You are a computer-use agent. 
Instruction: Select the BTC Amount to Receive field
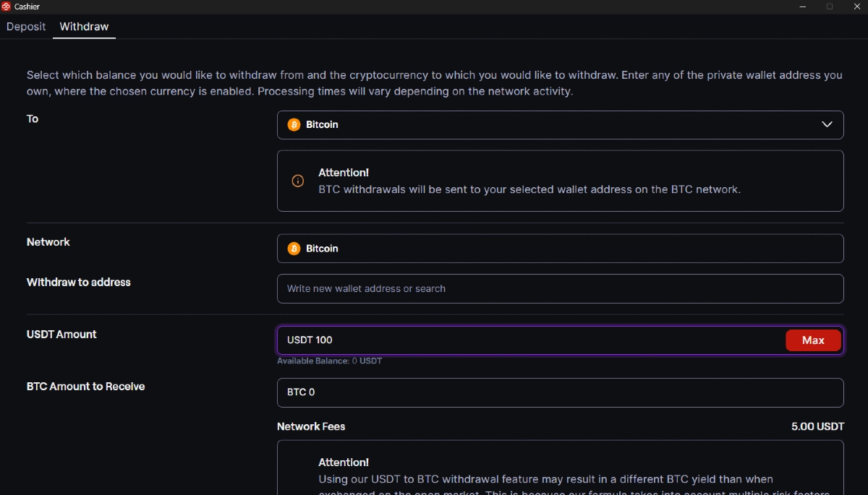(560, 392)
